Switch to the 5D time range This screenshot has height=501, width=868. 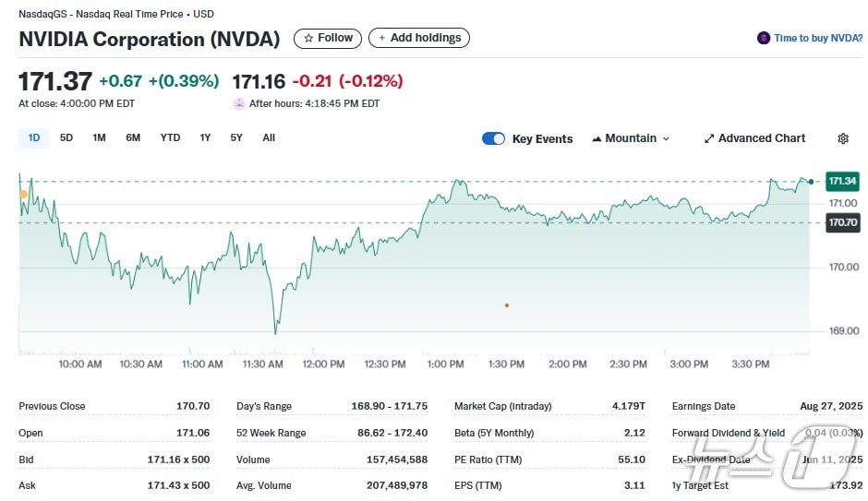[66, 137]
